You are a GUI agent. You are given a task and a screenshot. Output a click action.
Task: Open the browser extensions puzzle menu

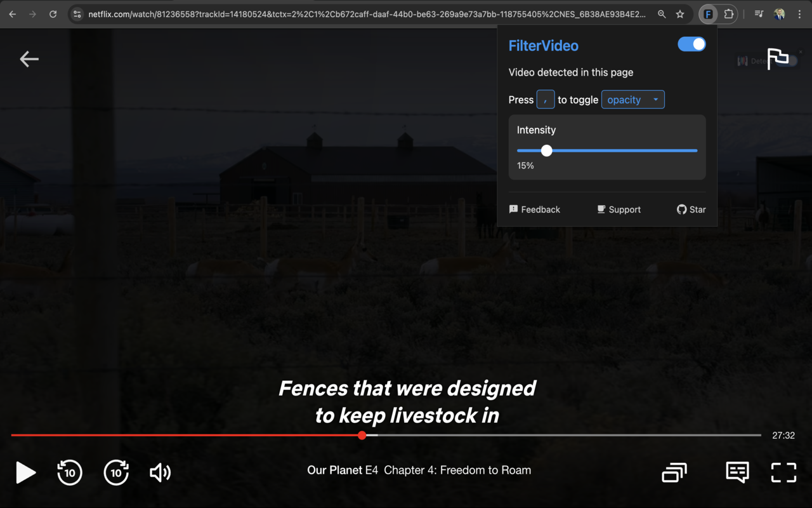(729, 14)
